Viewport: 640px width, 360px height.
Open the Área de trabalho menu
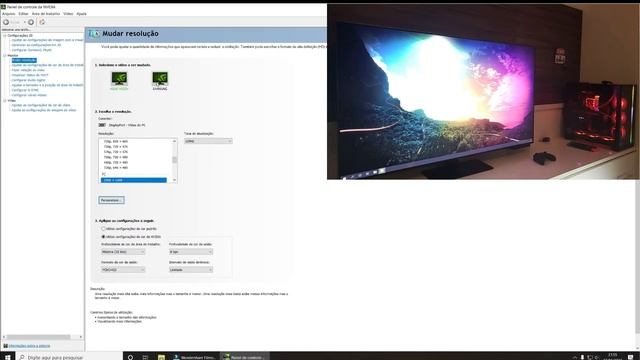click(x=46, y=14)
